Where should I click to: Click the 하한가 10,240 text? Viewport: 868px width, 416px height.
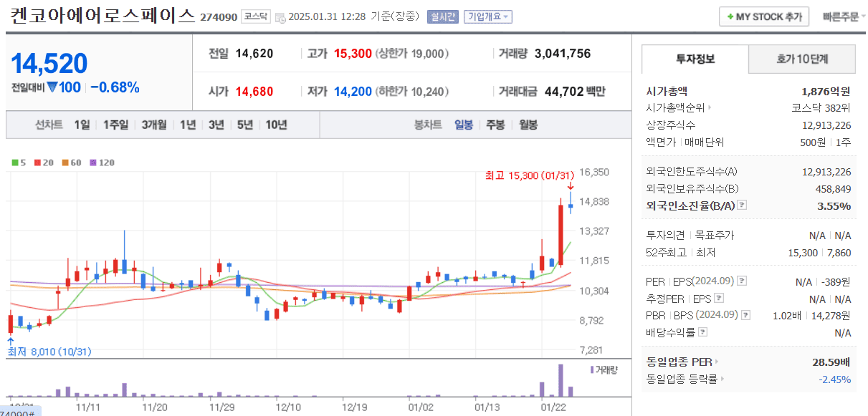pos(413,92)
